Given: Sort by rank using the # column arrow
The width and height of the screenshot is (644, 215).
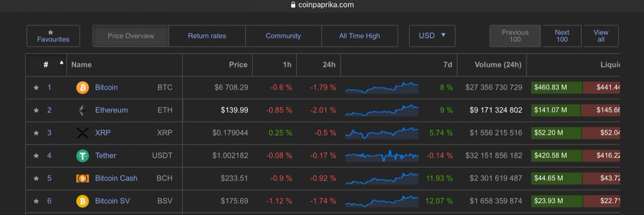Looking at the screenshot, I should (61, 62).
